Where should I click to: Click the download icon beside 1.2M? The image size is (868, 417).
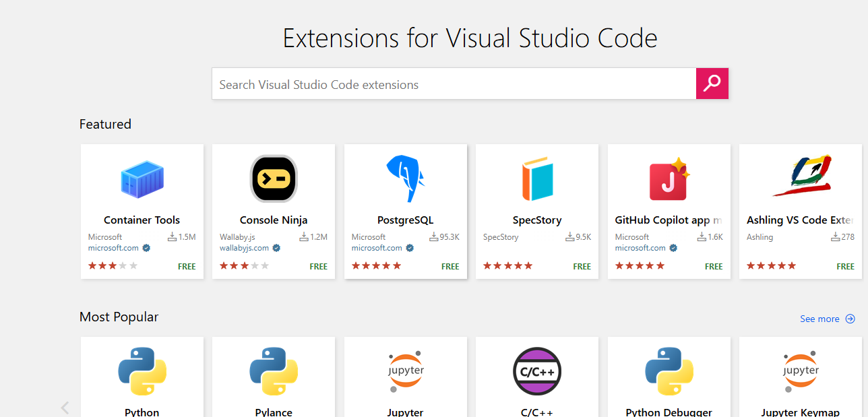coord(304,237)
